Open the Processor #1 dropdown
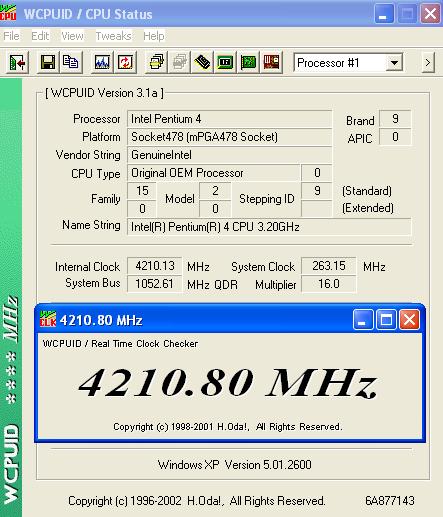Image resolution: width=443 pixels, height=517 pixels. click(394, 63)
